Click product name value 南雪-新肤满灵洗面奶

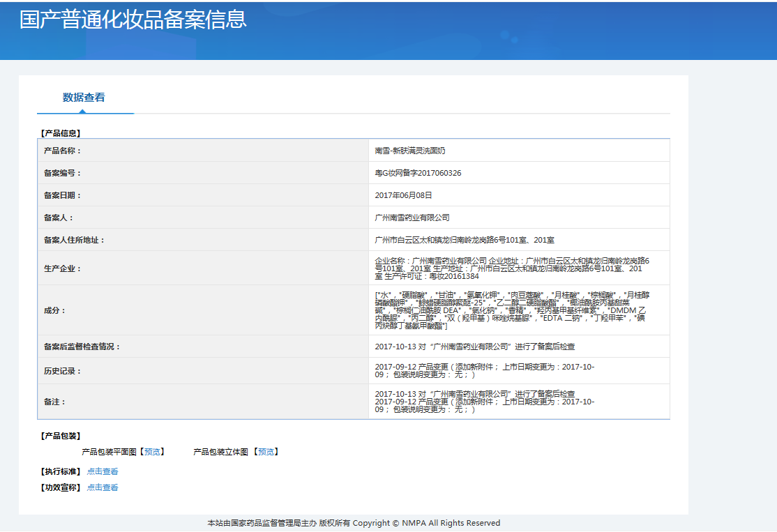(x=410, y=151)
